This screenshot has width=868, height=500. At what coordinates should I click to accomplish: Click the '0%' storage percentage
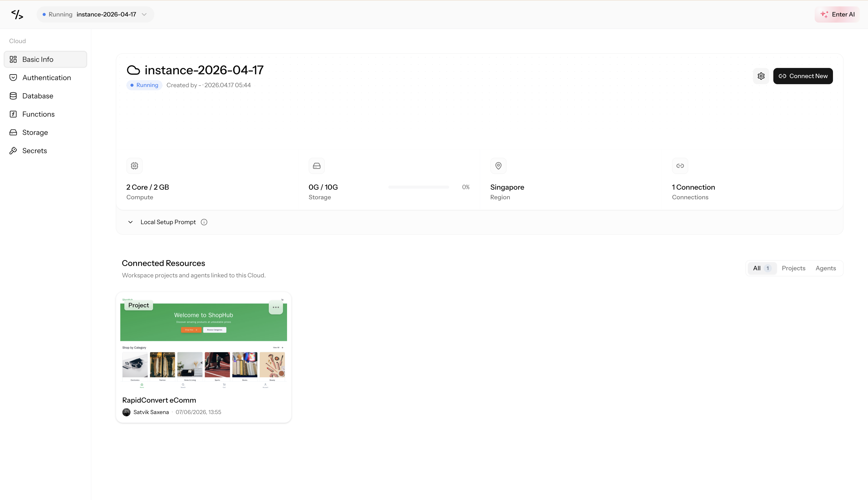click(x=466, y=187)
